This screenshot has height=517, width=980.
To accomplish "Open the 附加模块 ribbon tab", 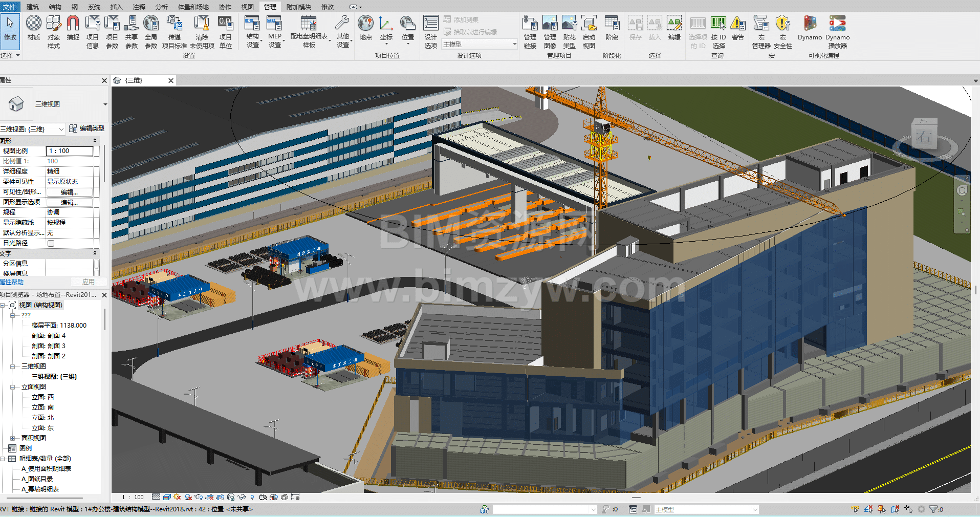I will pyautogui.click(x=298, y=7).
